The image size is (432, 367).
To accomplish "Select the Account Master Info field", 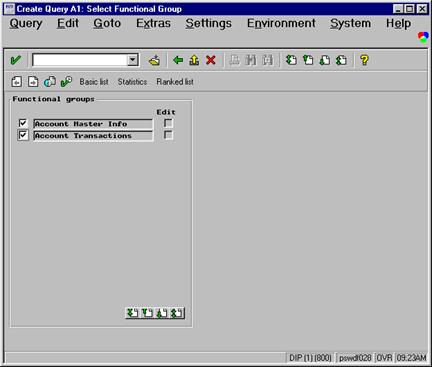I will (93, 124).
